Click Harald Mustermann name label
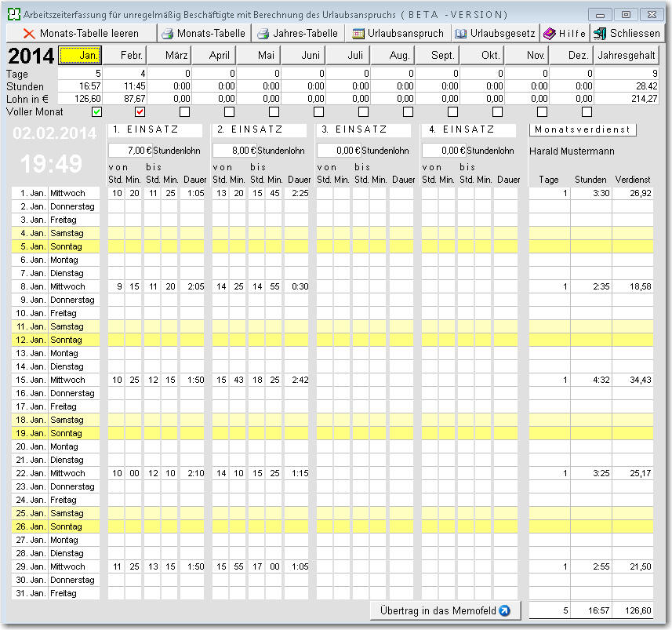 [x=572, y=151]
